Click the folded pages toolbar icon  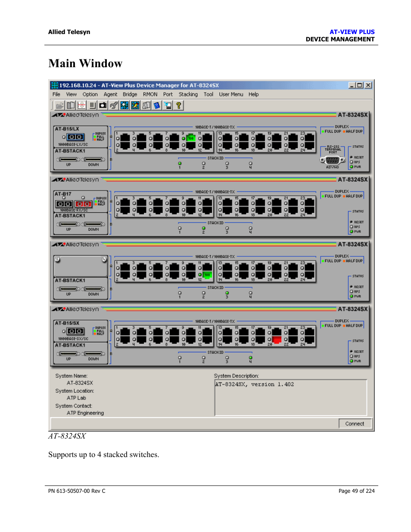(146, 105)
